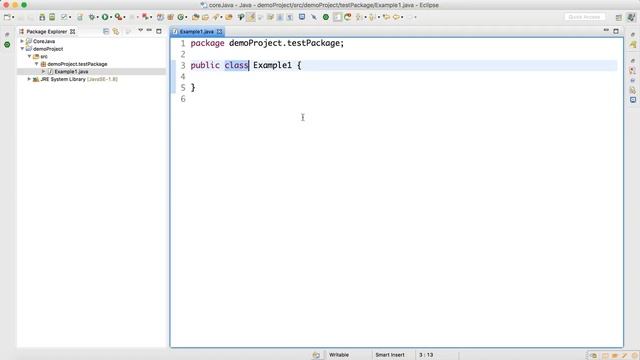Click the Search flashlight icon

[216, 17]
